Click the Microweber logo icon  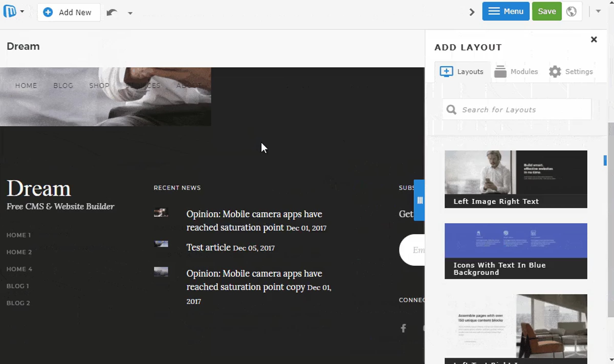point(10,12)
